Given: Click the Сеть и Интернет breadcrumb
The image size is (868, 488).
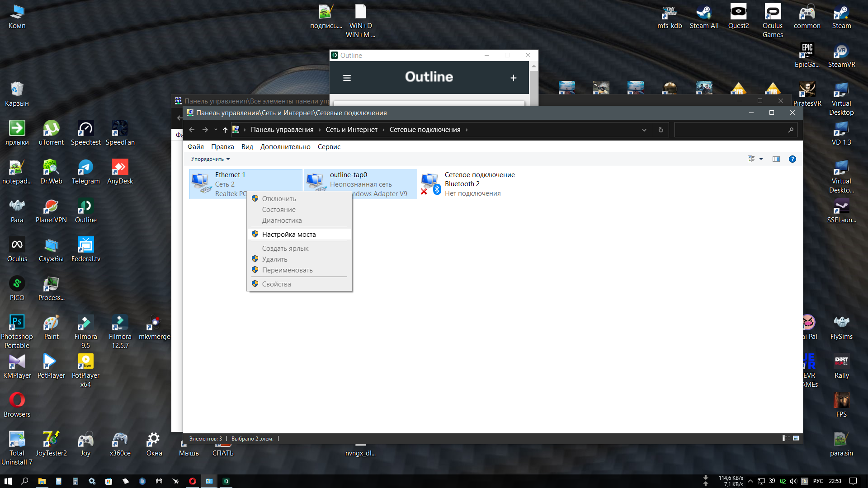Looking at the screenshot, I should coord(351,130).
